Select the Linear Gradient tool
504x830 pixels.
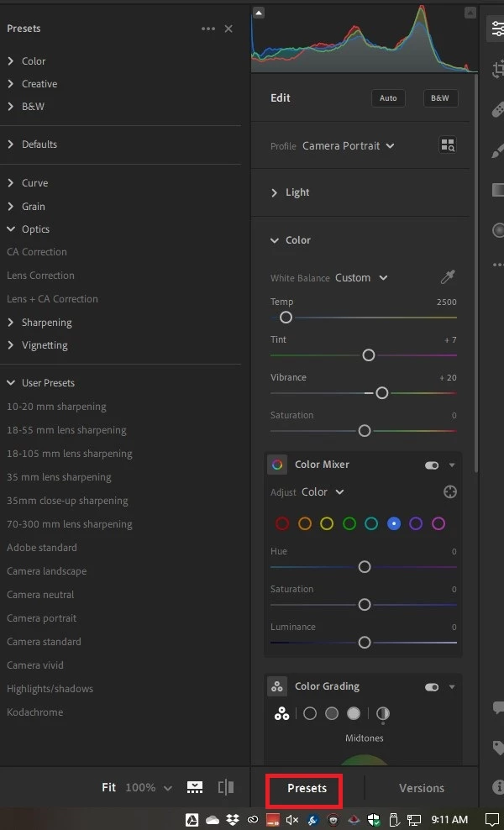(497, 190)
